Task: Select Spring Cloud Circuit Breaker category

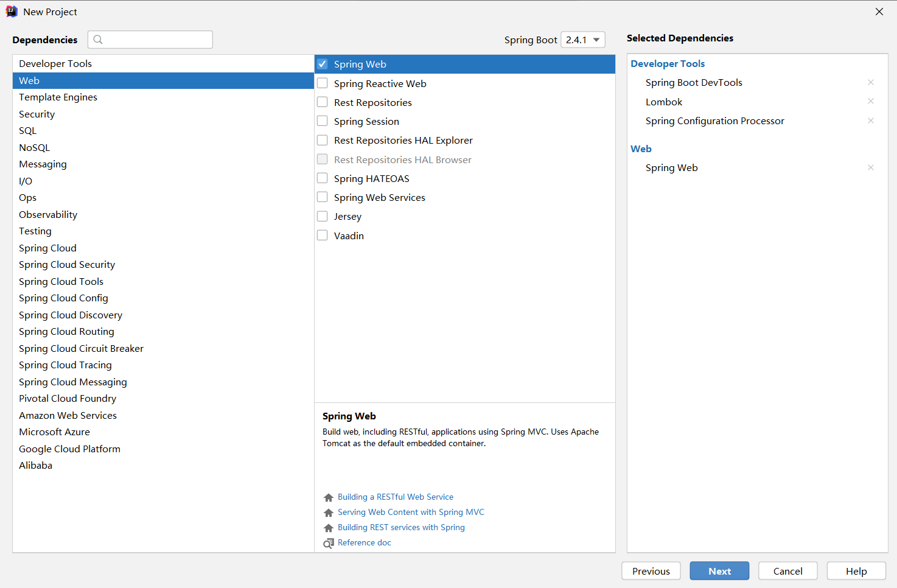Action: coord(163,348)
